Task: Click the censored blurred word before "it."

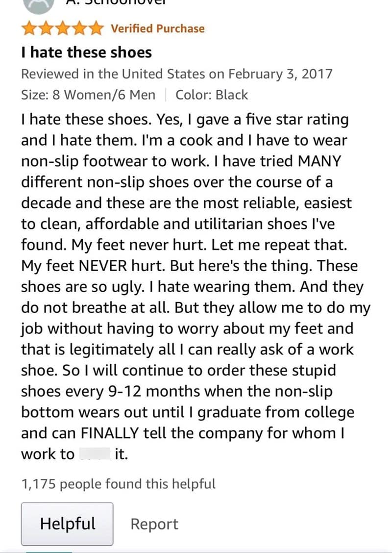Action: click(95, 454)
